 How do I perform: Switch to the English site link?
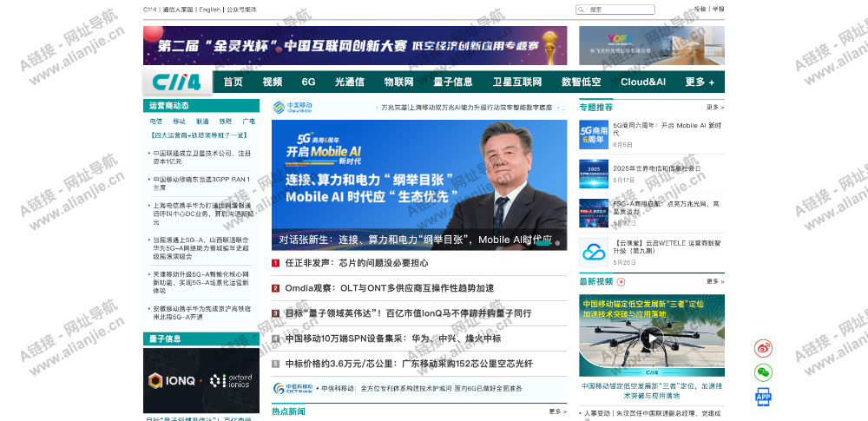(x=210, y=10)
